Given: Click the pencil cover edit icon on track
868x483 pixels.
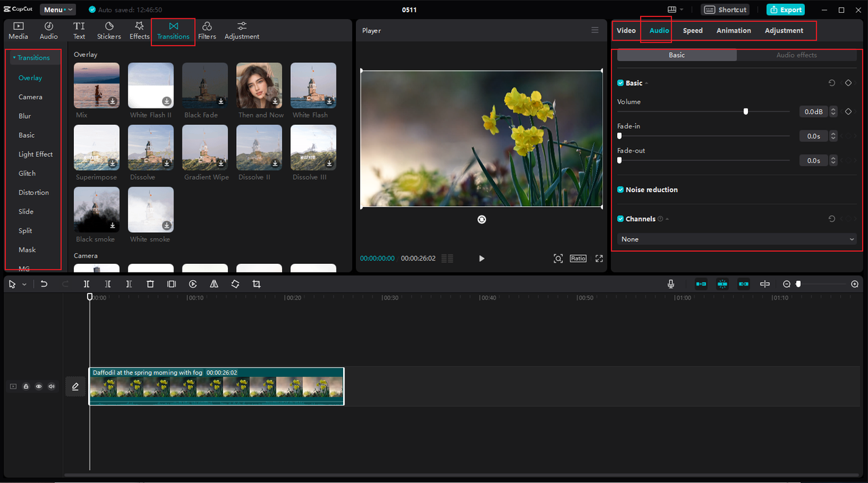Looking at the screenshot, I should point(75,387).
